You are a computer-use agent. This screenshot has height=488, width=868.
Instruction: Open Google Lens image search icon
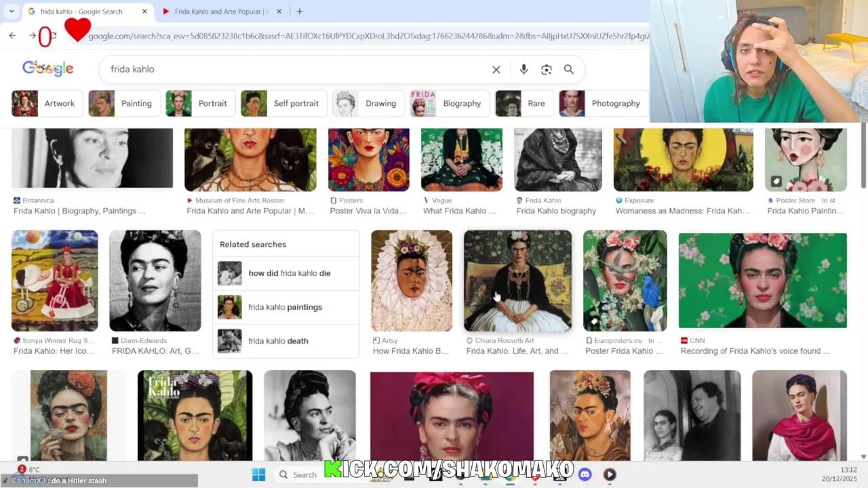[x=547, y=69]
